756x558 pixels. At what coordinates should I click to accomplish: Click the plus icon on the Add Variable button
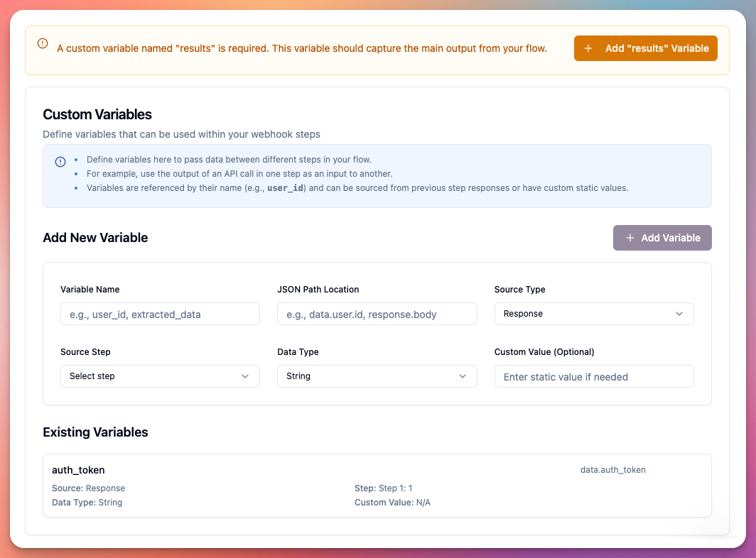point(630,238)
